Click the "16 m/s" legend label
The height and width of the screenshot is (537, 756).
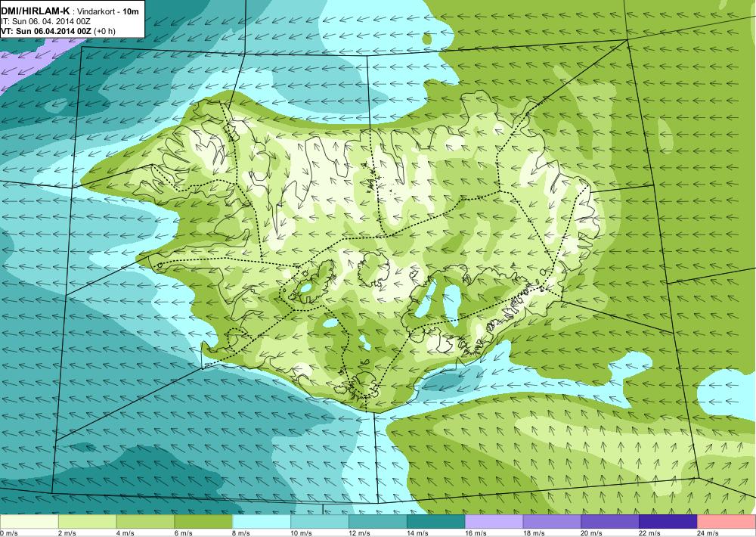click(476, 533)
